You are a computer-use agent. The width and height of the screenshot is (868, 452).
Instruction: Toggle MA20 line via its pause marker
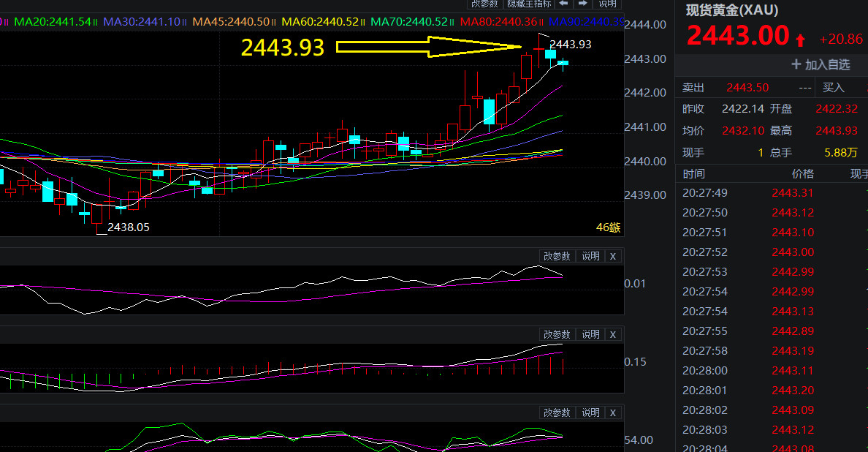pyautogui.click(x=96, y=23)
